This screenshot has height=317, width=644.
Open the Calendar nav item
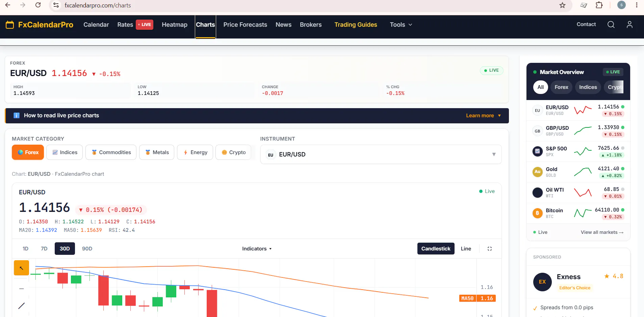tap(96, 25)
